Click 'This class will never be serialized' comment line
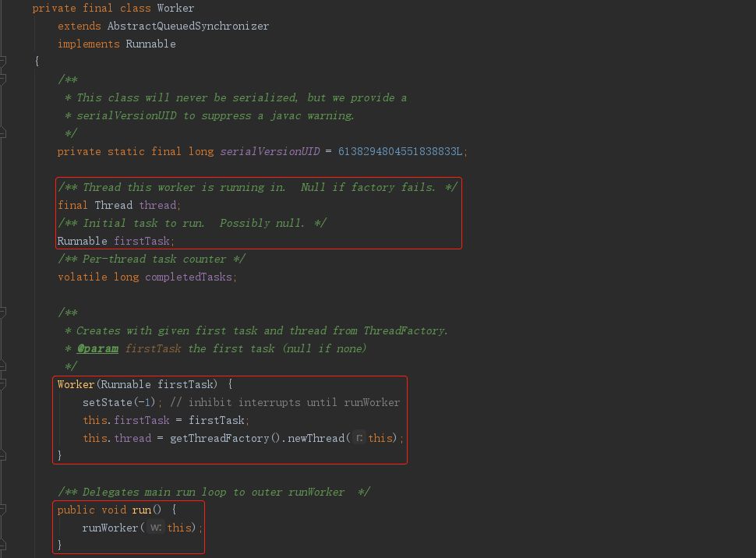This screenshot has width=756, height=558. point(236,97)
